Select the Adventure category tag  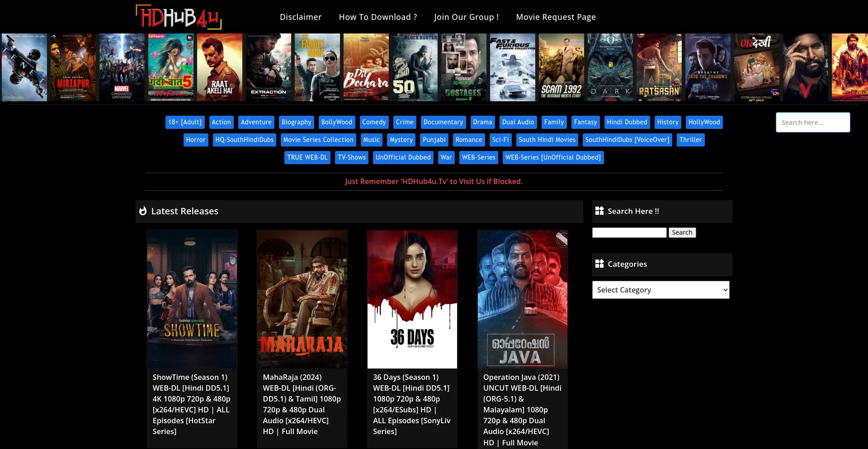(256, 122)
